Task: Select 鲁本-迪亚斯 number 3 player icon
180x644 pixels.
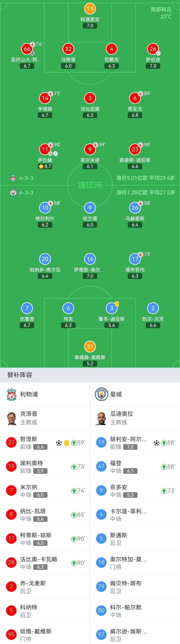Action: tap(112, 308)
